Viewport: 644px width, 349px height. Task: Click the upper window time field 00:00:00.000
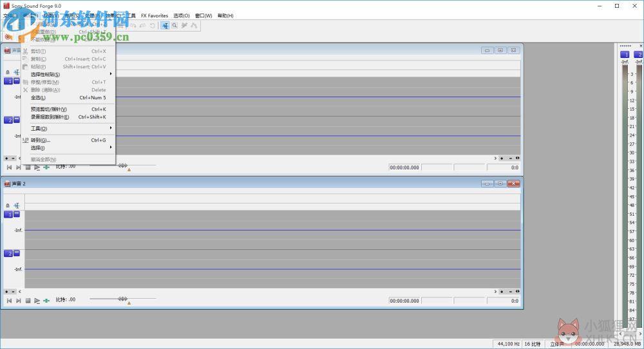coord(404,167)
